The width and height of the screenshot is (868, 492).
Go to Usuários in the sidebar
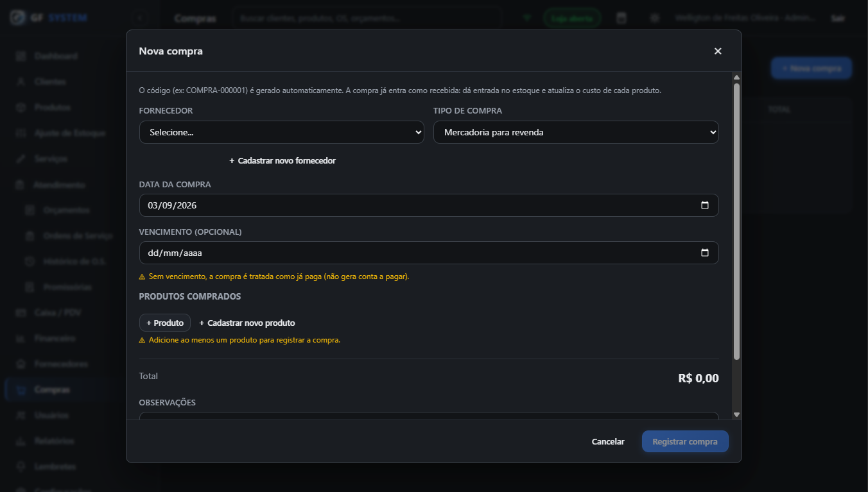51,416
